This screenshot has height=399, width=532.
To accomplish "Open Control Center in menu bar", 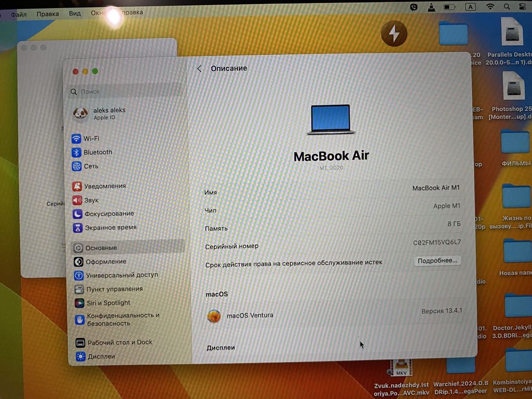I will click(523, 6).
